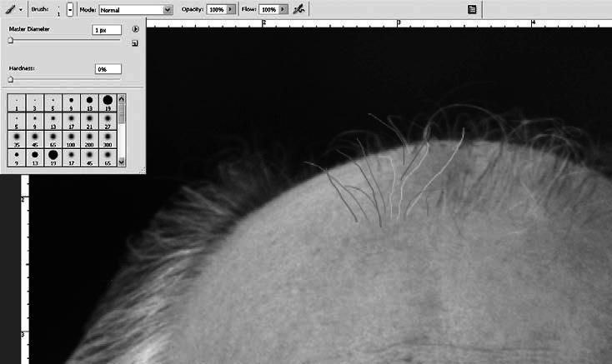
Task: Open the Brush tool preset picker
Action: click(11, 9)
